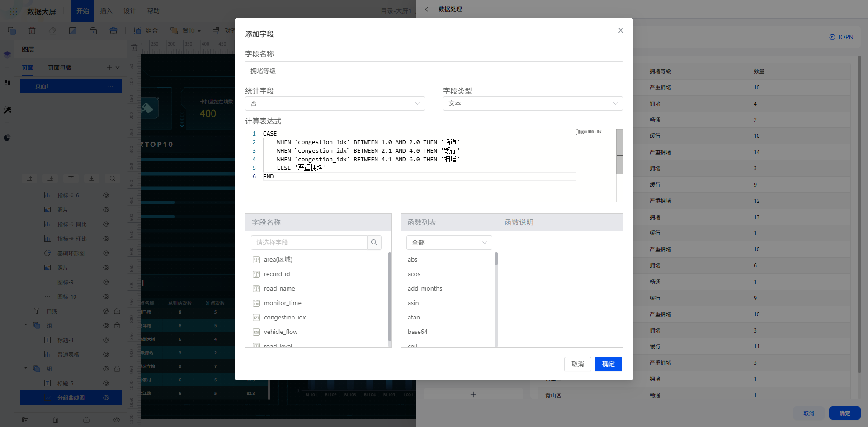Click the 请选择字段 search box

click(x=309, y=243)
